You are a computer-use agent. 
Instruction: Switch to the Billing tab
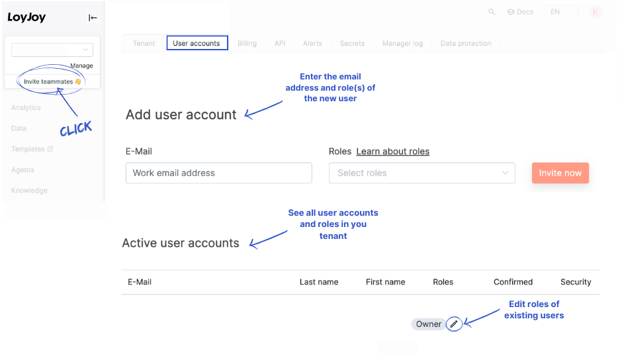coord(247,43)
